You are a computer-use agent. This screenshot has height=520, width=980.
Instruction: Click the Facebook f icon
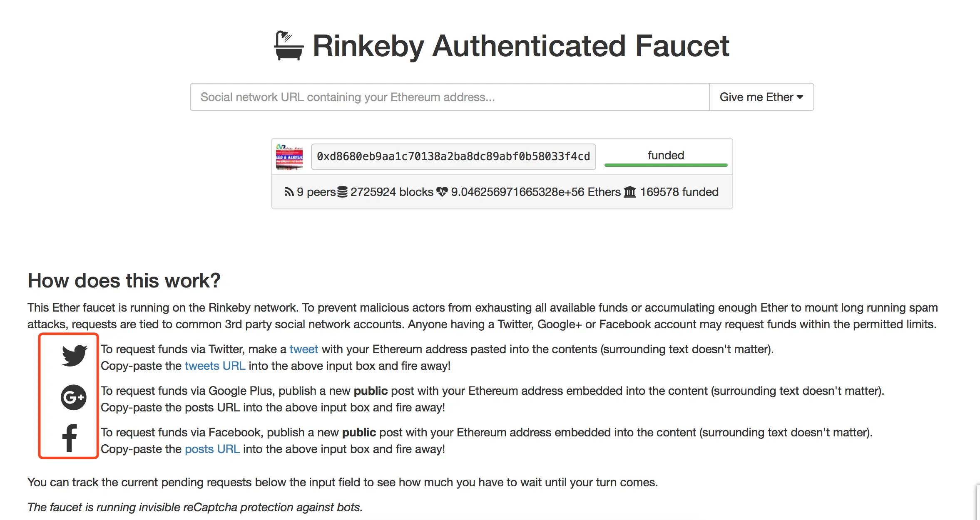click(70, 438)
